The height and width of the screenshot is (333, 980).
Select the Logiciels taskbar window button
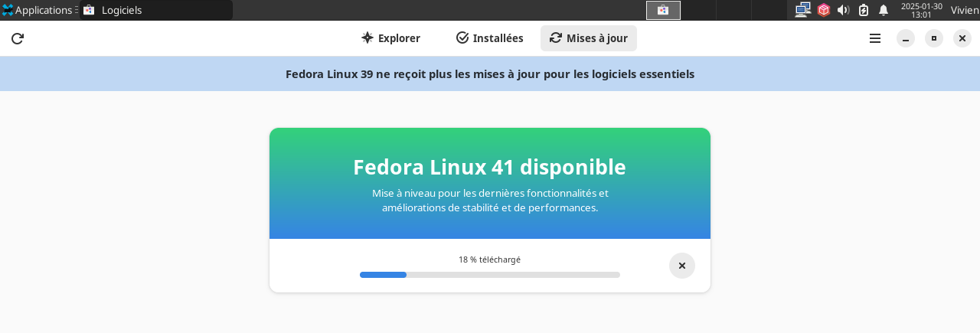click(156, 10)
